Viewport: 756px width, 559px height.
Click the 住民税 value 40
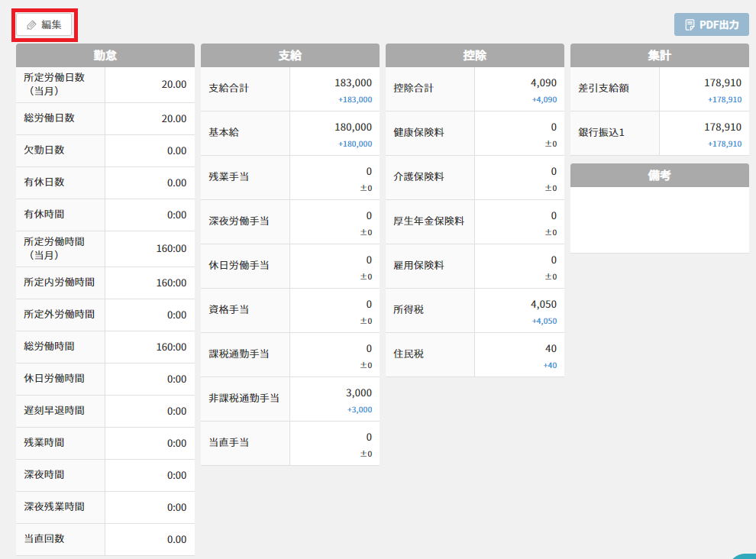click(551, 349)
